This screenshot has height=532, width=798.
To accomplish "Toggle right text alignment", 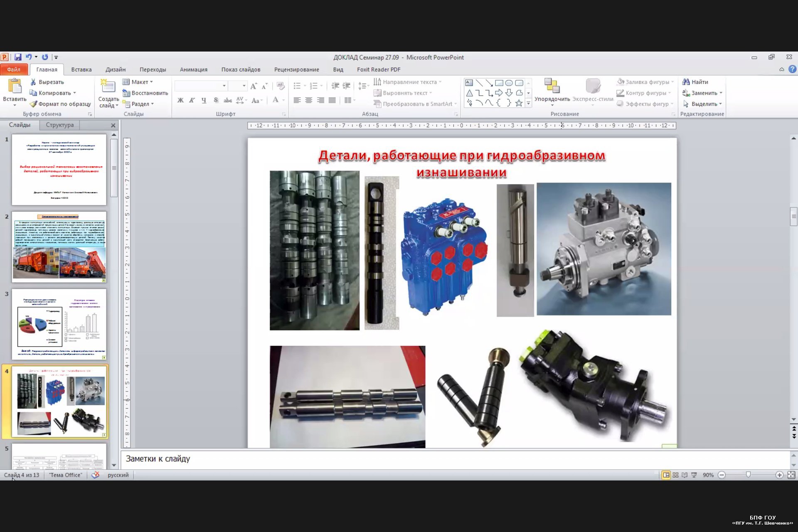I will [320, 100].
